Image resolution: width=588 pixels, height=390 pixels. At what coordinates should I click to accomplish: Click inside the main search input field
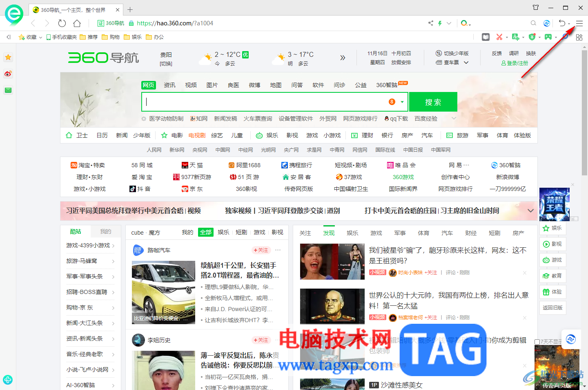tap(265, 101)
